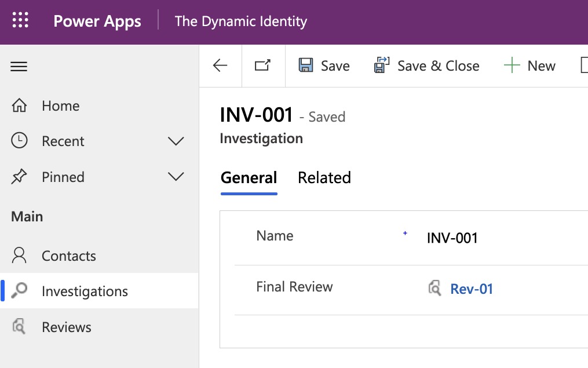Expand the Recent chevron

[176, 141]
